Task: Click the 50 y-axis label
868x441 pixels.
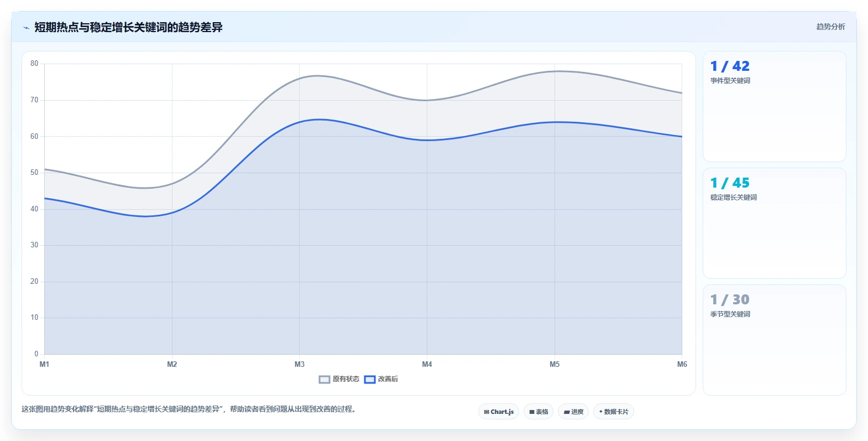Action: pyautogui.click(x=34, y=173)
